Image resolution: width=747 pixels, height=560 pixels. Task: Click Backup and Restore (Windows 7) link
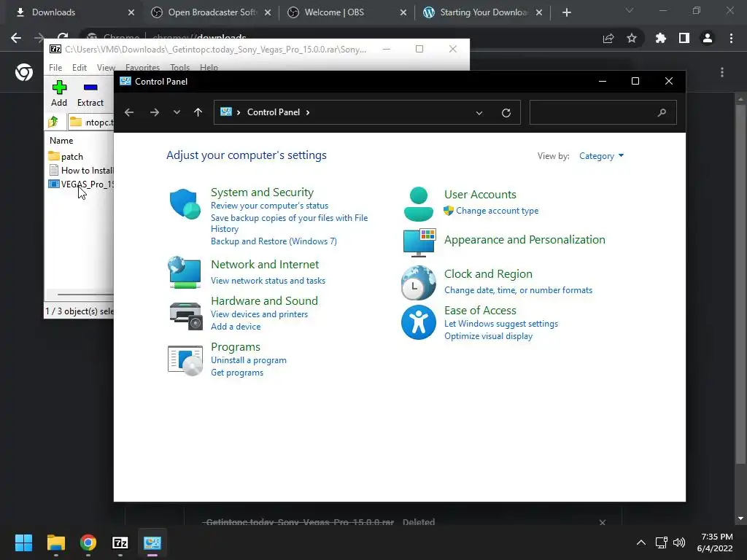click(x=274, y=241)
